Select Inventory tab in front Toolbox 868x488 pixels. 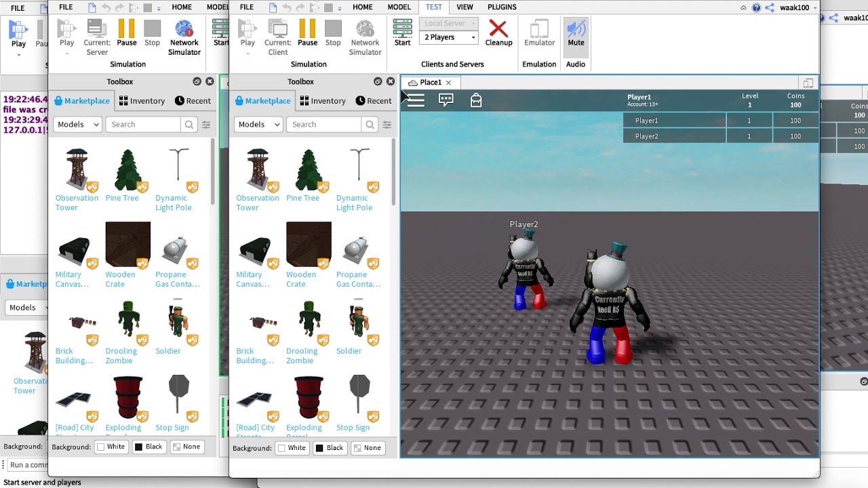coord(323,100)
